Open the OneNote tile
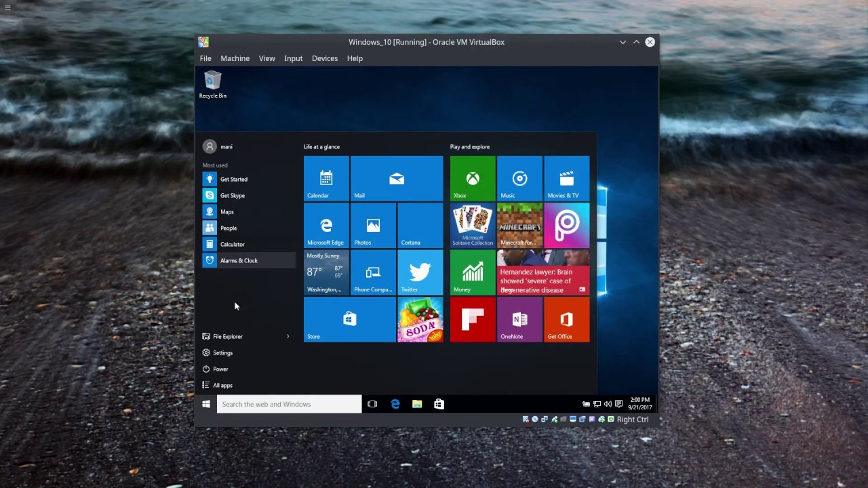Screen dimensions: 868x488 click(x=519, y=319)
